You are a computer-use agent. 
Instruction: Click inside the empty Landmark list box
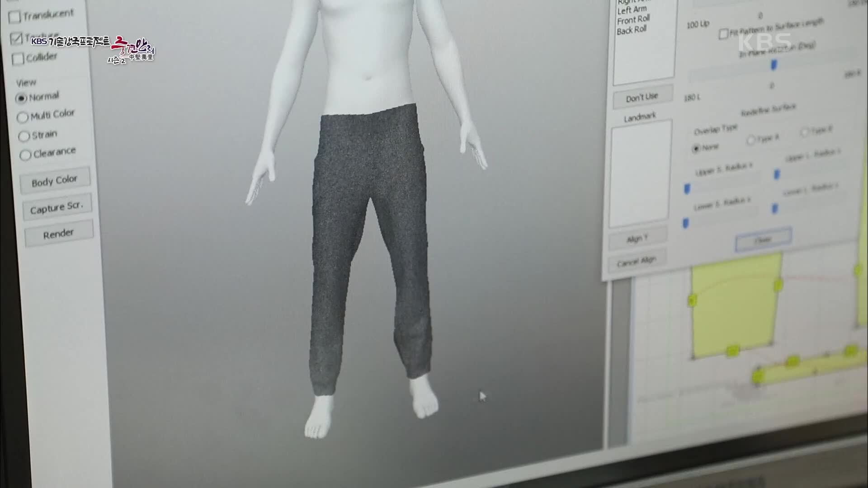(x=640, y=174)
